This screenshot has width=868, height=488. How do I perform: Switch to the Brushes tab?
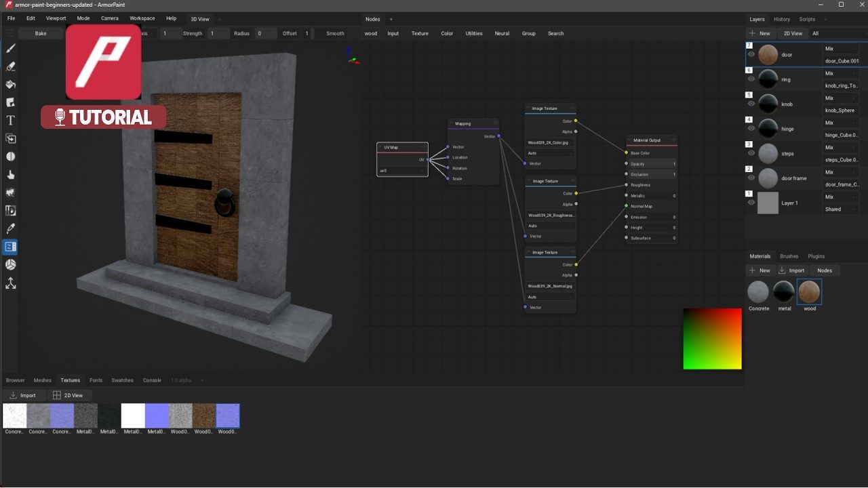click(x=789, y=256)
